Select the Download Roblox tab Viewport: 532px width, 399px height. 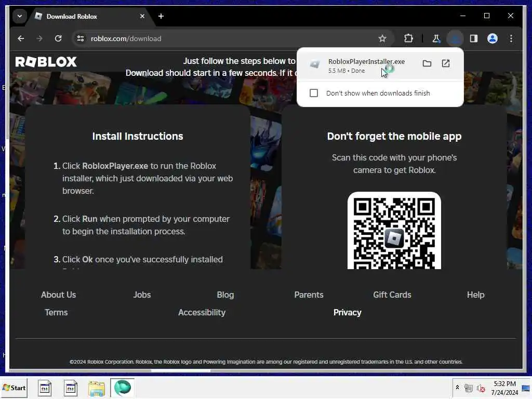coord(90,16)
